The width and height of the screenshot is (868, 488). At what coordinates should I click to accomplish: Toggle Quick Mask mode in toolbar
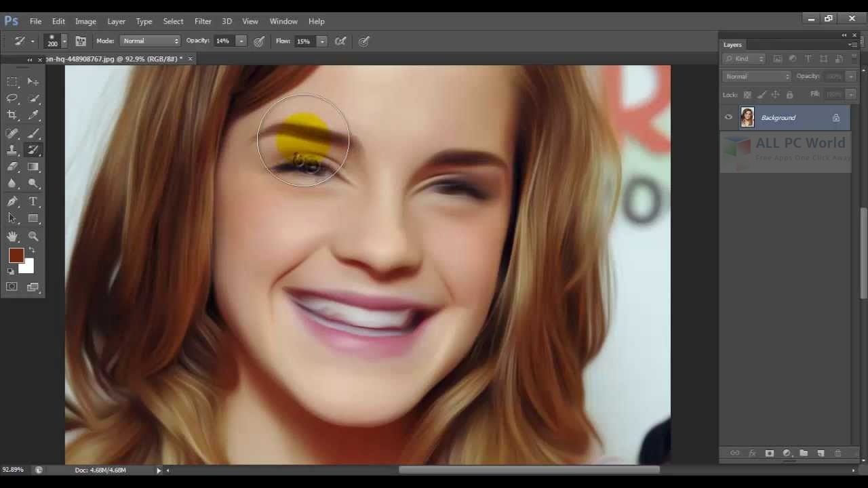pyautogui.click(x=12, y=287)
